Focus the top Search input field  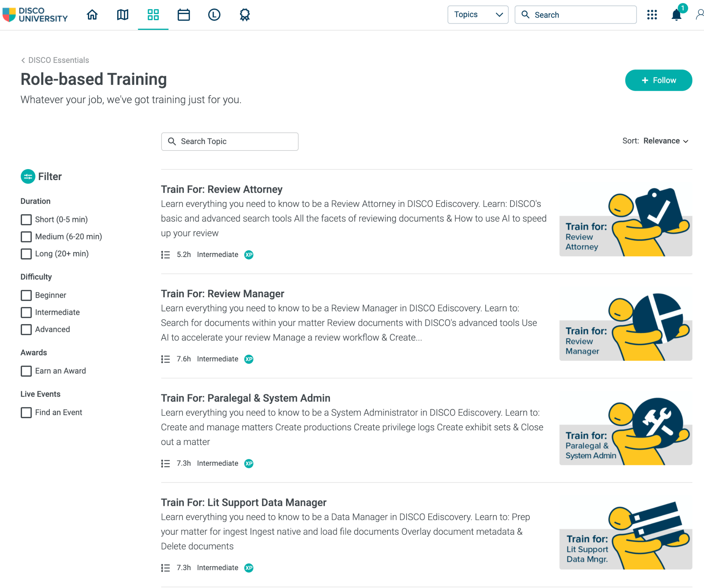tap(575, 14)
